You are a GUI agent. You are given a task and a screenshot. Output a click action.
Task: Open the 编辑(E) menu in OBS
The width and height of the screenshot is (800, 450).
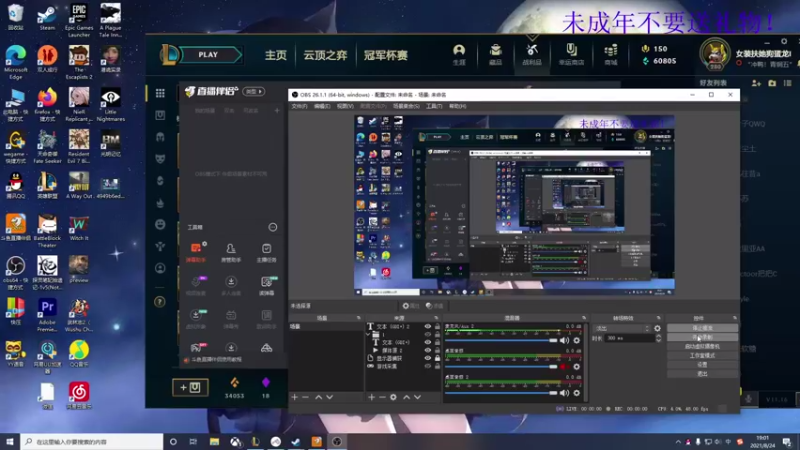tap(322, 106)
